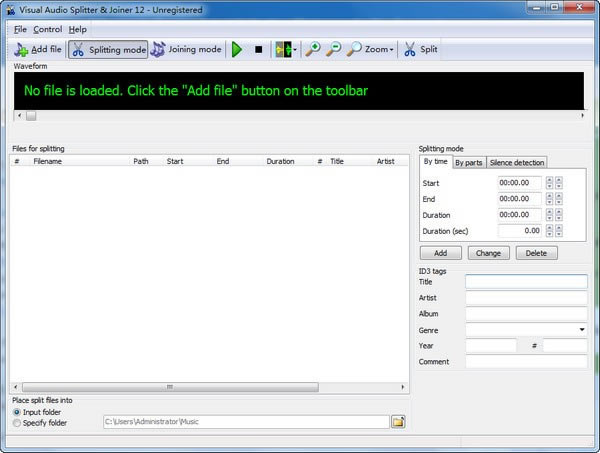Open the Control menu

pyautogui.click(x=47, y=29)
